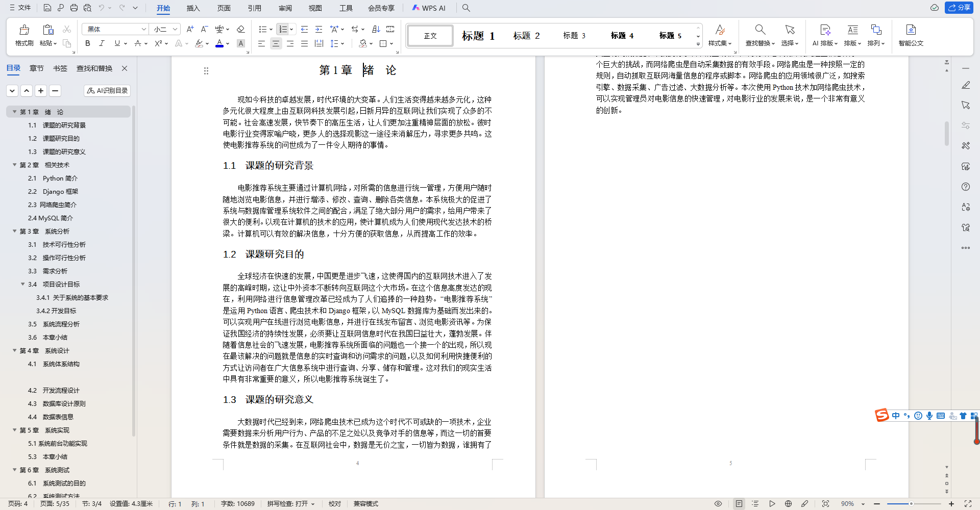The width and height of the screenshot is (980, 510).
Task: Click the navigation pane vertical scrollbar
Action: (134, 270)
